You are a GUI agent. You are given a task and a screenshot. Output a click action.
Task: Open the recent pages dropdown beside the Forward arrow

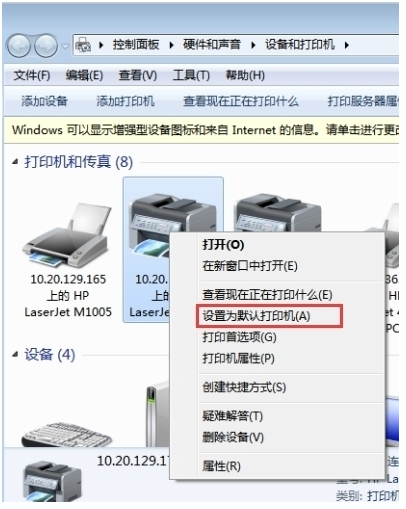pyautogui.click(x=65, y=46)
